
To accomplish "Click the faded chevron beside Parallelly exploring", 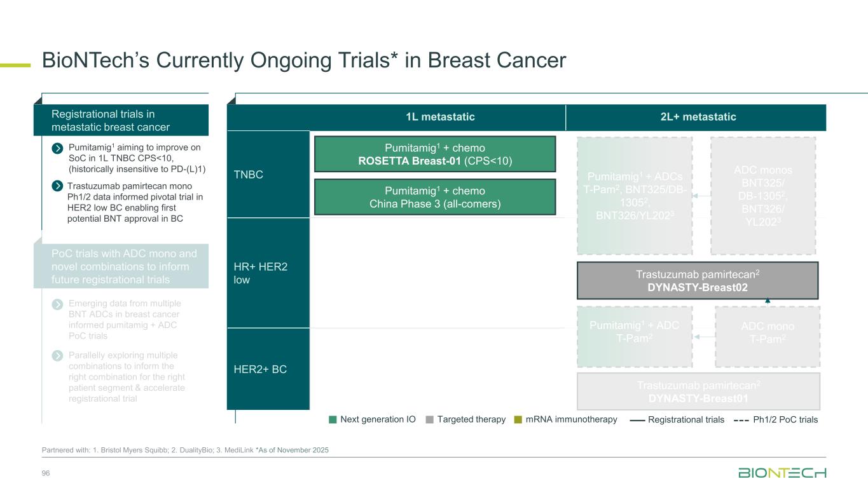I will [57, 356].
